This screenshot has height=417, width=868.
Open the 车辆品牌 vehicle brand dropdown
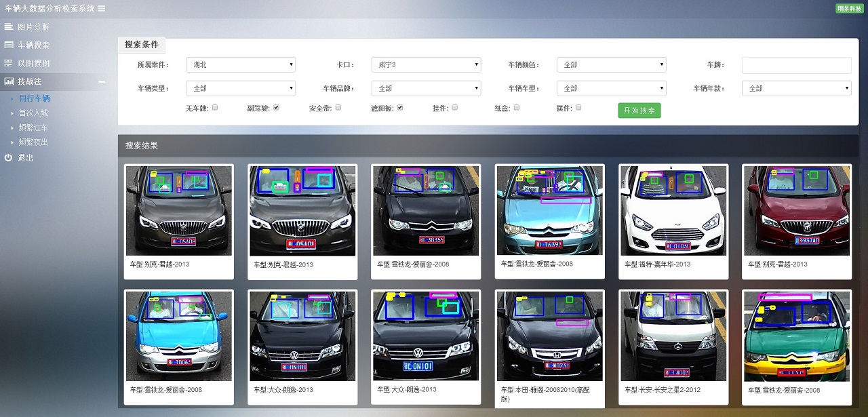(x=426, y=88)
